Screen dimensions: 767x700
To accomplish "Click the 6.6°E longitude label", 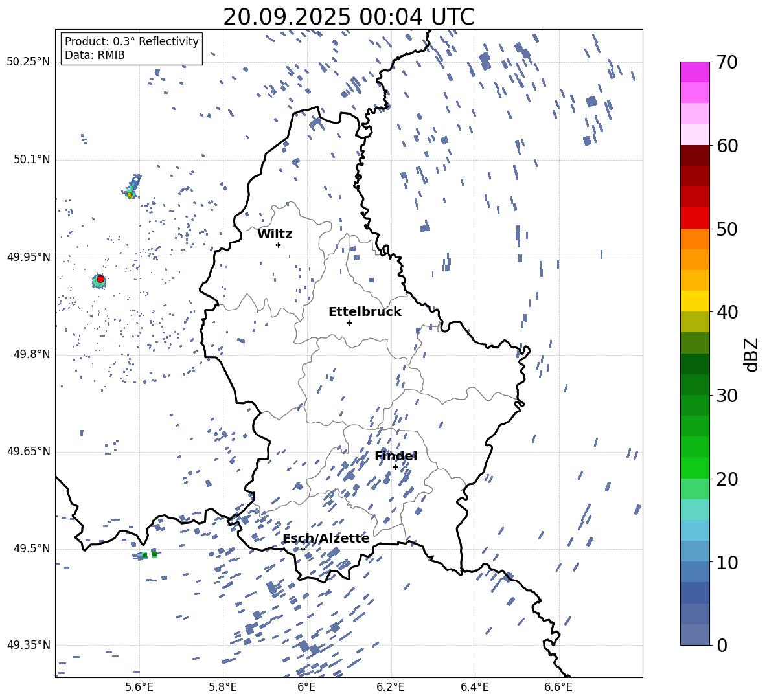I will 558,687.
